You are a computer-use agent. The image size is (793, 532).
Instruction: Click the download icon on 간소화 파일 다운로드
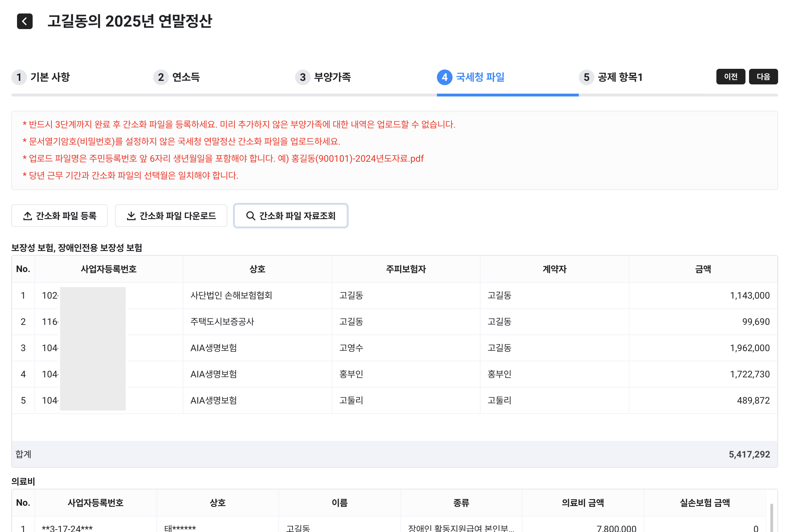click(131, 216)
